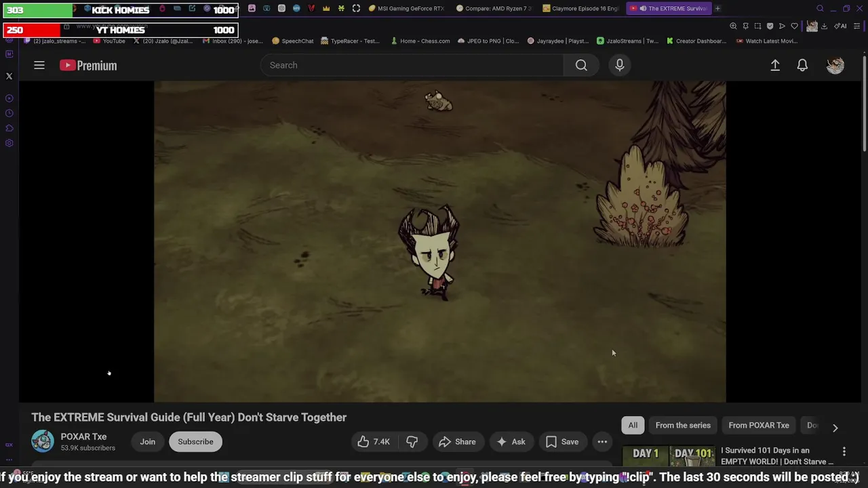
Task: Open the 'I Survived 101 Days' video thumbnail
Action: tap(668, 456)
